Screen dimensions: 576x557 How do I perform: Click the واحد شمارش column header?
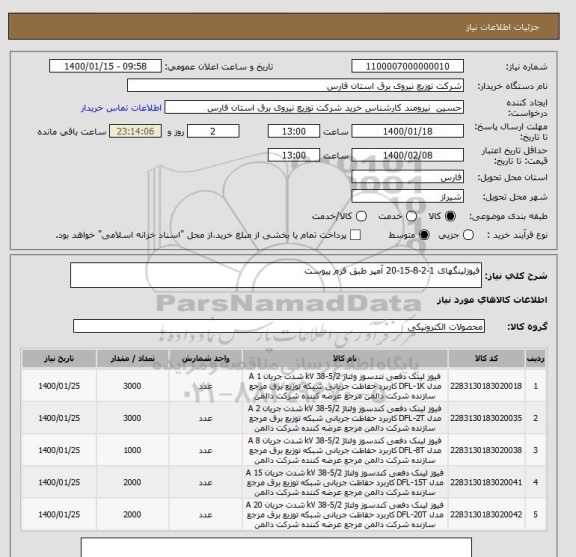205,359
